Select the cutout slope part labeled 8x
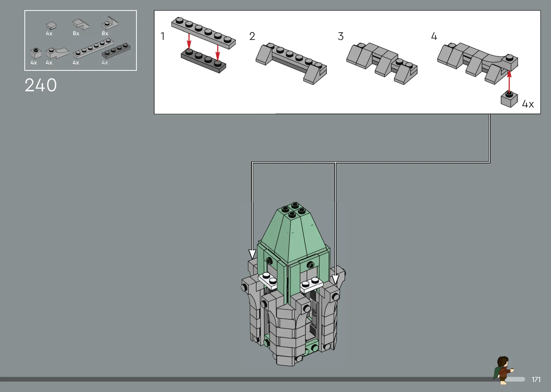Viewport: 551px width, 392px height. (81, 24)
